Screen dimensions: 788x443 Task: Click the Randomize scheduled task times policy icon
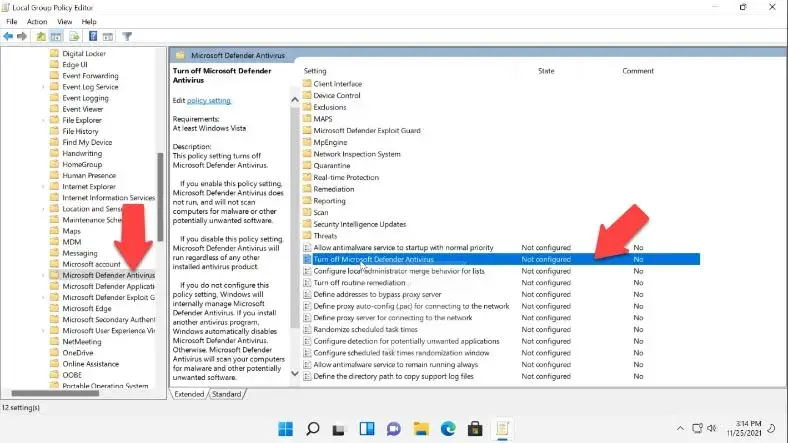(307, 329)
